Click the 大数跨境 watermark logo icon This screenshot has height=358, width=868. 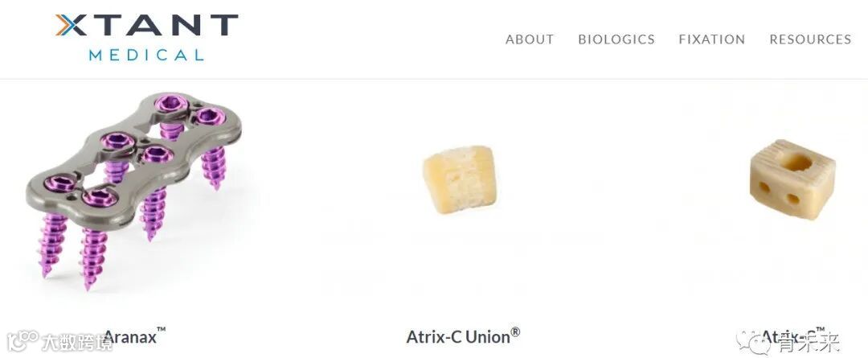23,340
